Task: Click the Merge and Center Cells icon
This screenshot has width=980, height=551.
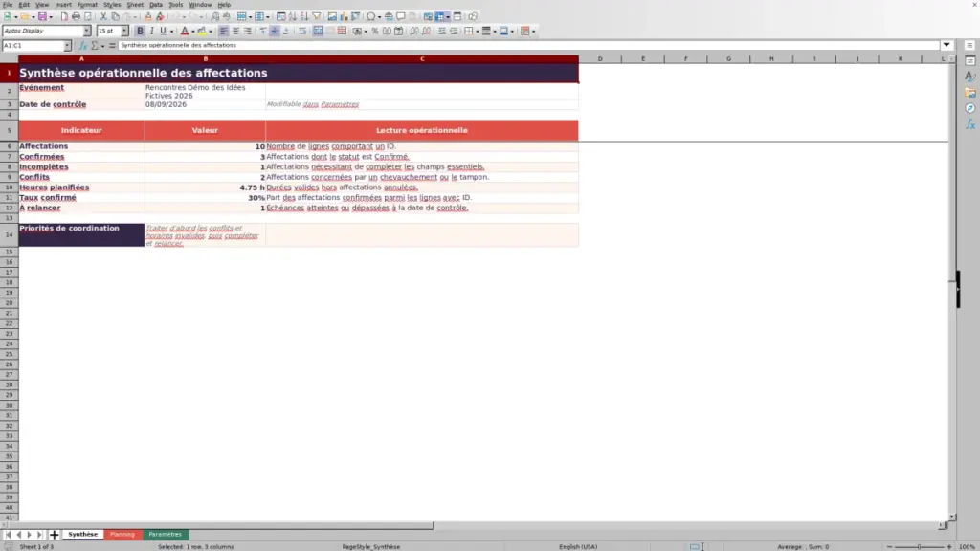Action: (318, 32)
